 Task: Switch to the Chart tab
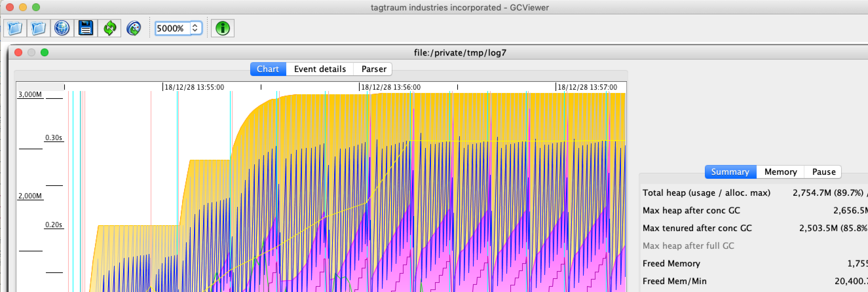pyautogui.click(x=268, y=69)
